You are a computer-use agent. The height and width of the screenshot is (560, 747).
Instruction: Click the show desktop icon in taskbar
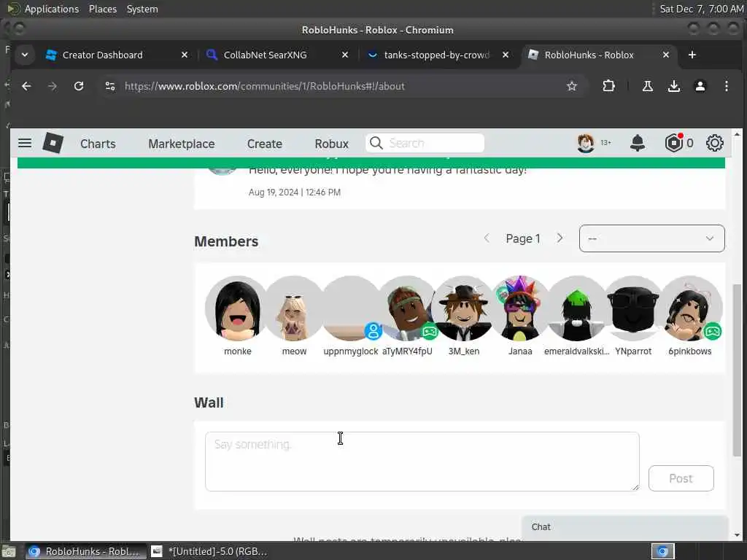coord(8,551)
